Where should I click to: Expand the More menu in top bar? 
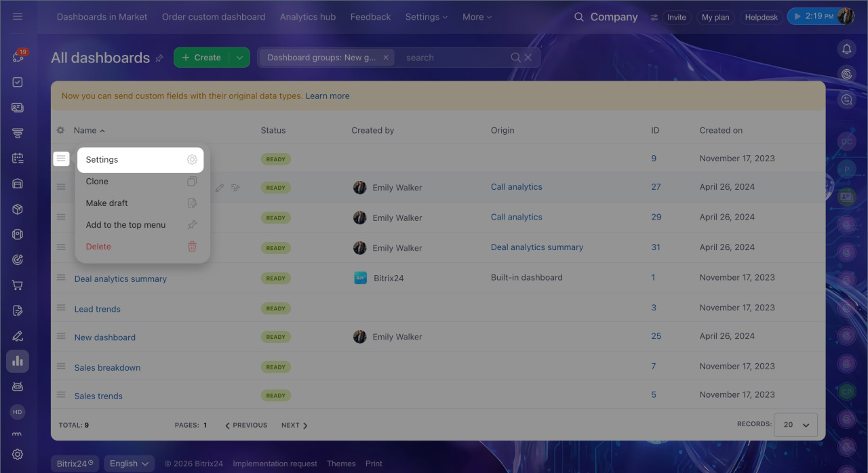point(477,17)
